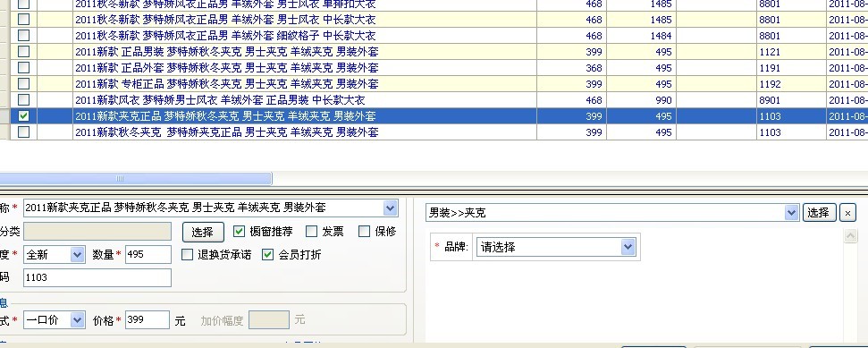
Task: Toggle the 橱窗推荐 checkbox
Action: pyautogui.click(x=240, y=231)
